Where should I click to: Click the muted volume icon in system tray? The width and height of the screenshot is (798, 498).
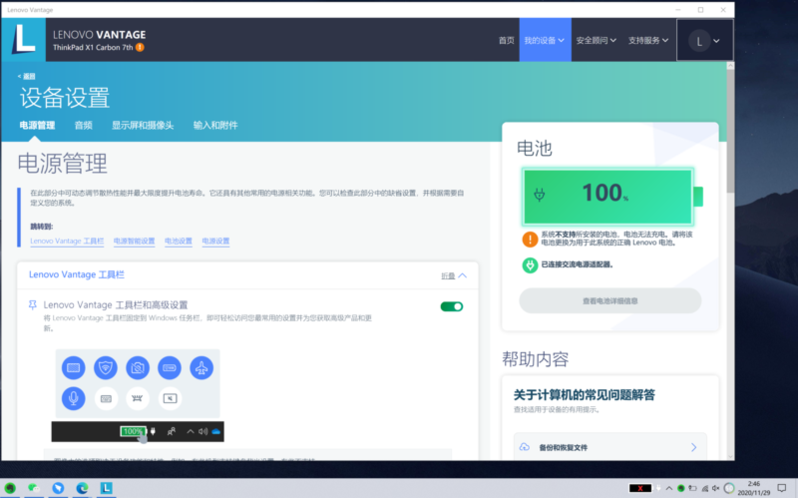[x=716, y=488]
